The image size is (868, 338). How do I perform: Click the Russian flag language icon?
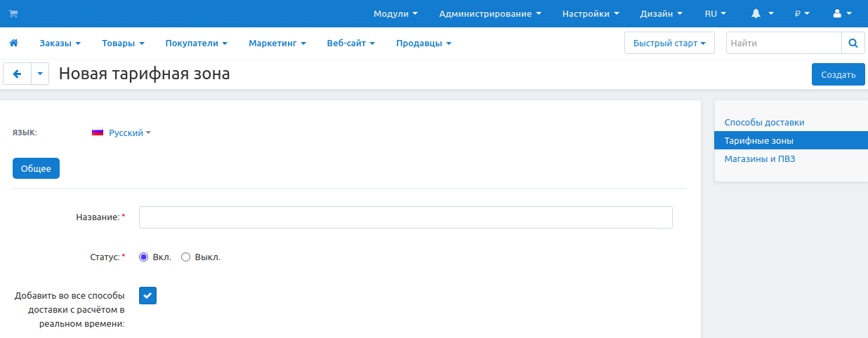pos(98,133)
